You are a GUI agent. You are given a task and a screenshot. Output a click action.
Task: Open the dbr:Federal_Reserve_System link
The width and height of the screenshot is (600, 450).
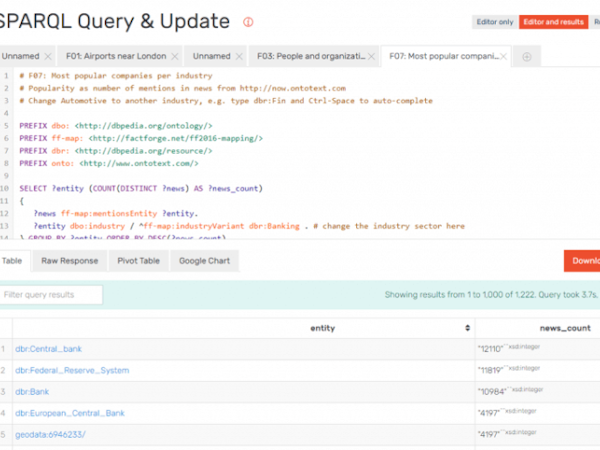tap(72, 370)
